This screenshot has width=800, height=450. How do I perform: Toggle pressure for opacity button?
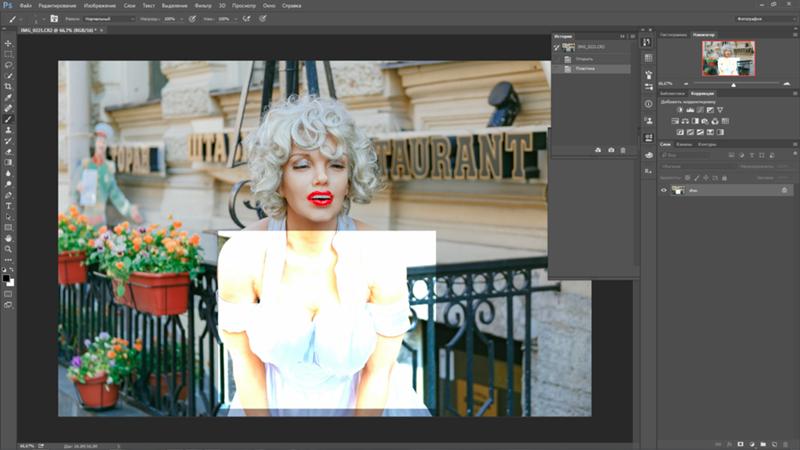coord(194,18)
